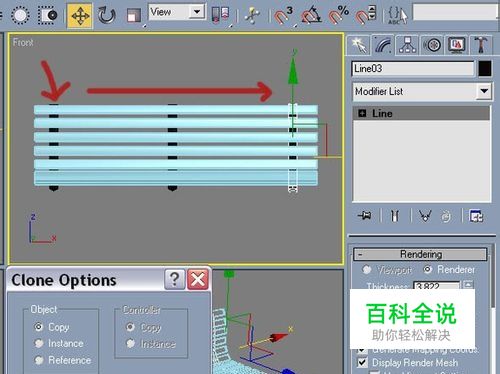500x374 pixels.
Task: Select Object Reference radio button
Action: click(x=39, y=360)
